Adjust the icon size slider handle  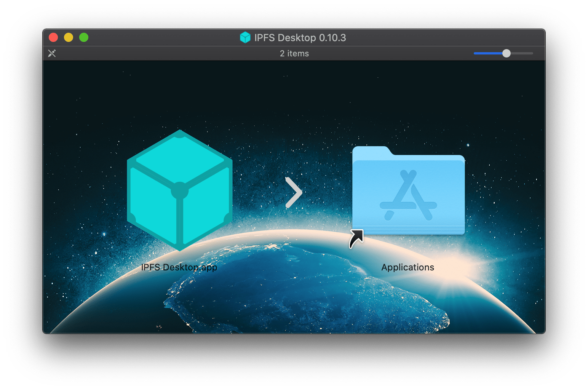pyautogui.click(x=507, y=53)
